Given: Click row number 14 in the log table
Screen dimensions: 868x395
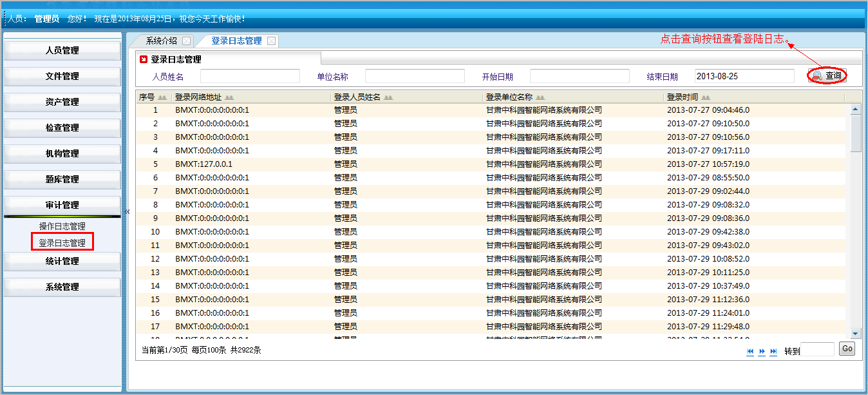Looking at the screenshot, I should tap(155, 286).
